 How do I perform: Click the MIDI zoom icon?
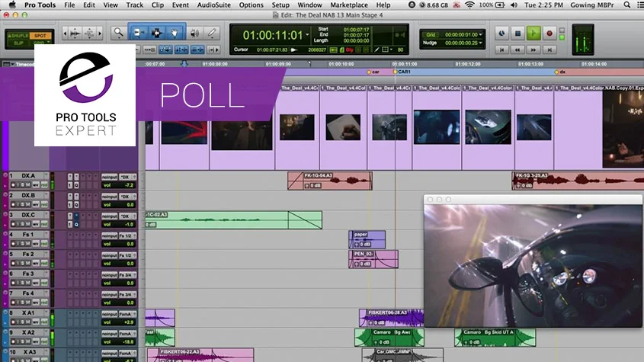(89, 34)
